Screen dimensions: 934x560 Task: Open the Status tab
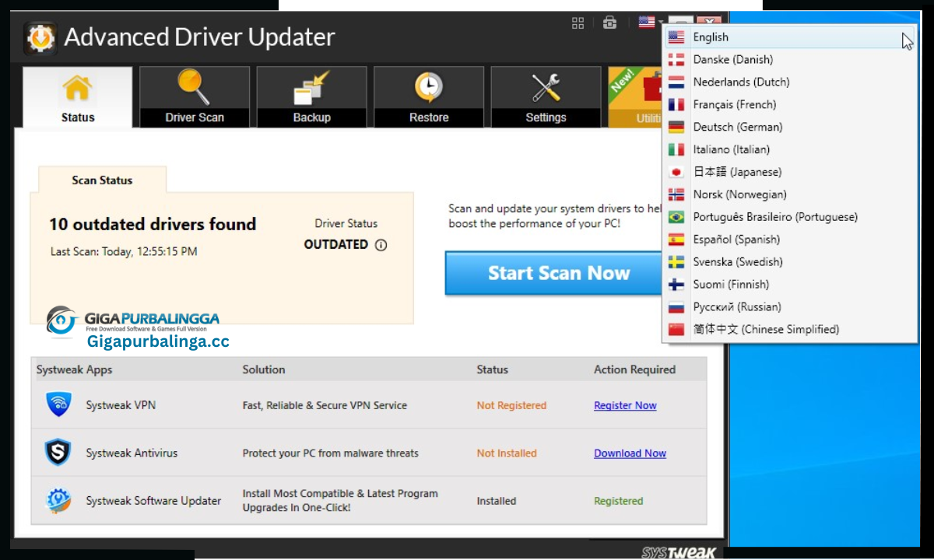click(78, 97)
